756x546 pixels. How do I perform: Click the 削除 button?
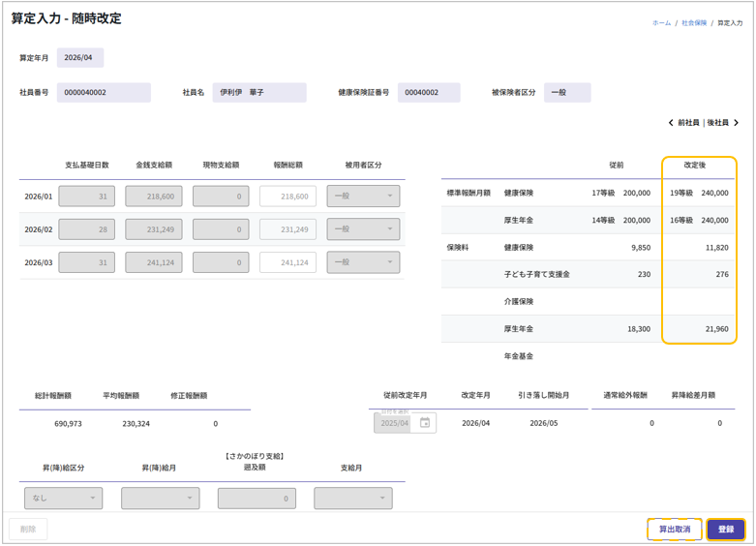click(x=28, y=530)
